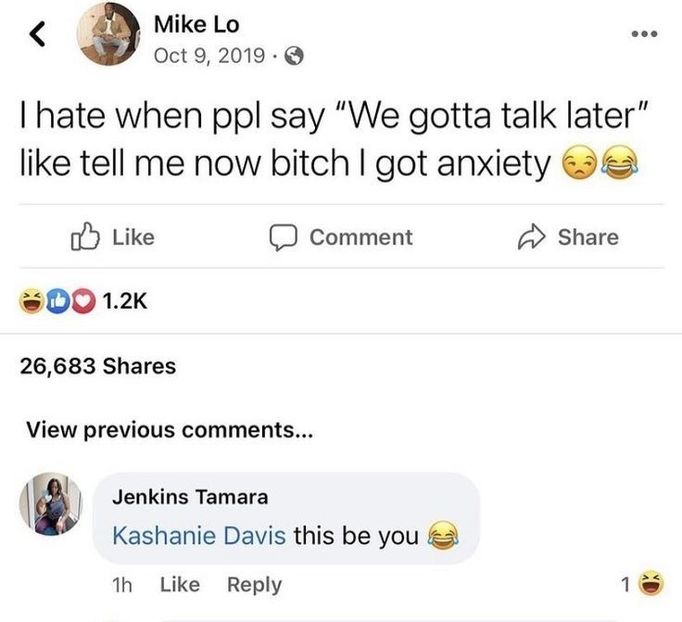Like Jenkins Tamara's comment

click(180, 584)
